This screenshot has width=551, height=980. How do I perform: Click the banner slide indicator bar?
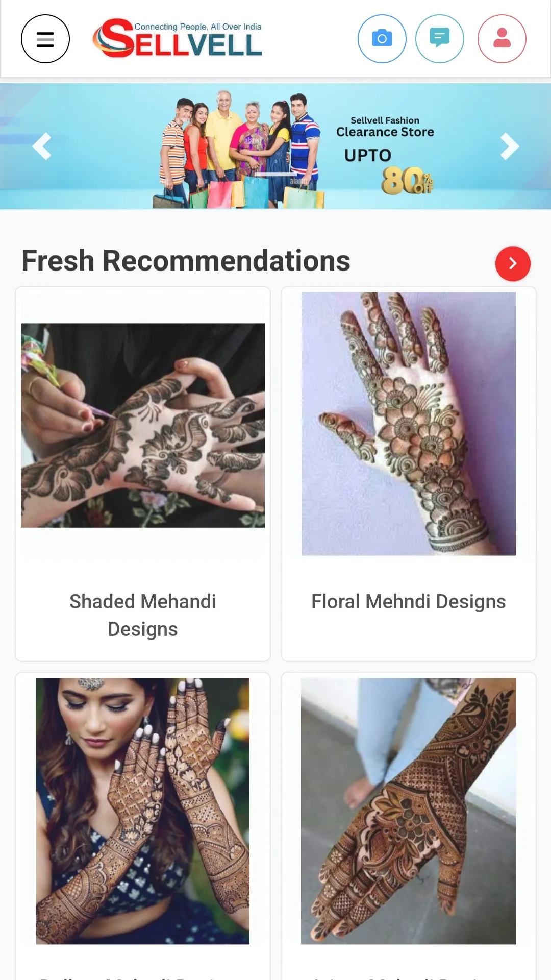(x=275, y=174)
